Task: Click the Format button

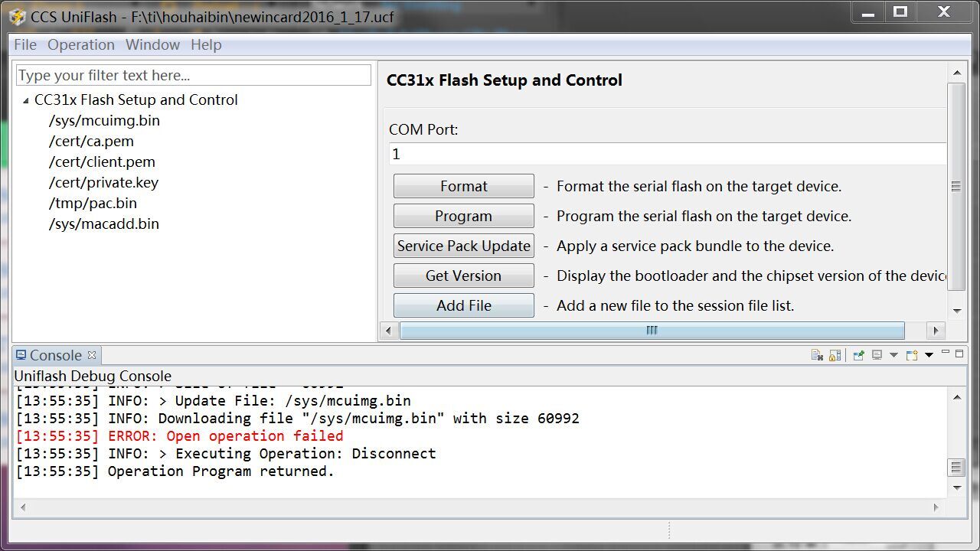Action: pyautogui.click(x=464, y=186)
